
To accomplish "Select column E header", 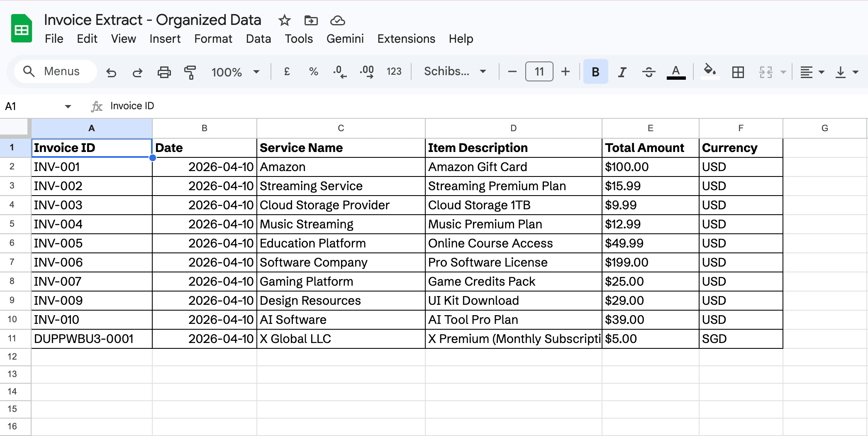I will (x=650, y=128).
